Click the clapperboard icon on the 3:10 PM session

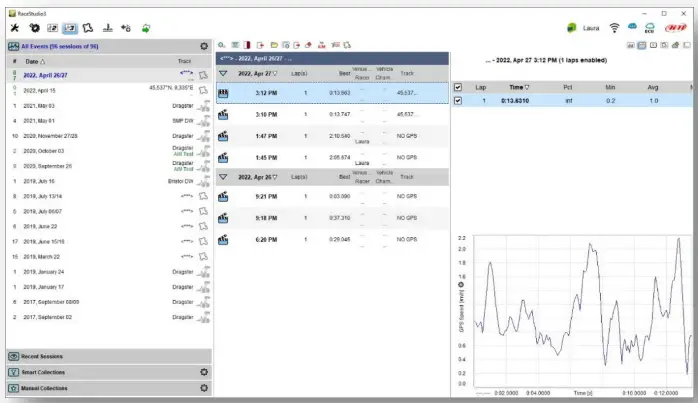click(223, 114)
